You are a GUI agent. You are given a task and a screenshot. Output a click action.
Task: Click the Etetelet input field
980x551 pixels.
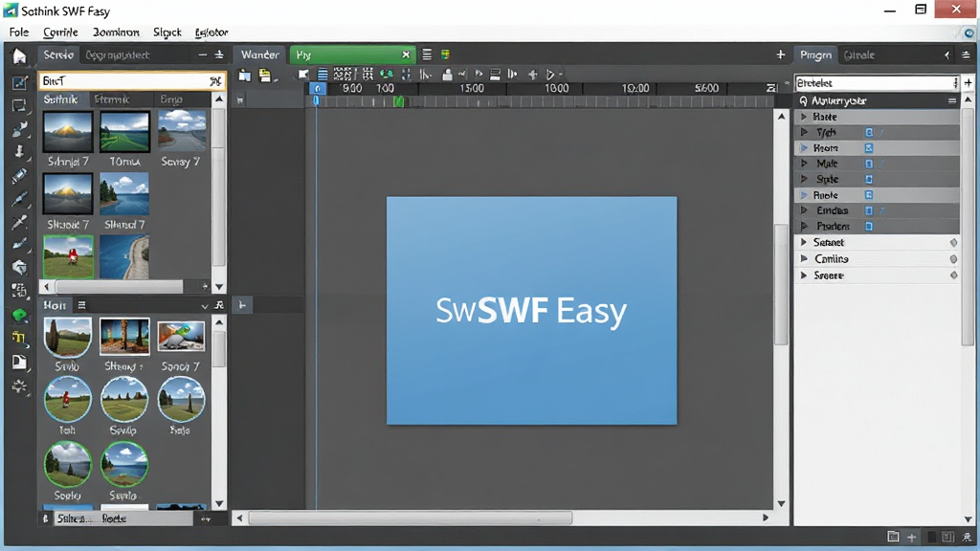coord(877,82)
